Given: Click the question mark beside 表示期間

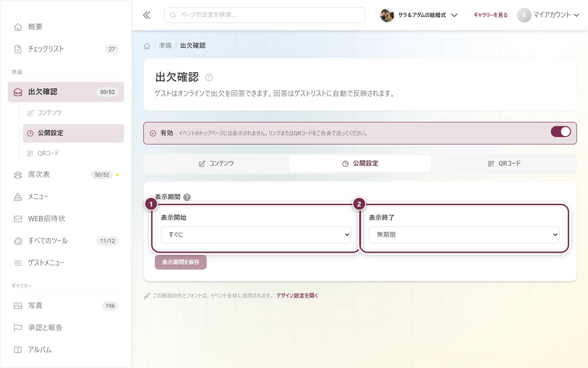Looking at the screenshot, I should tap(187, 197).
